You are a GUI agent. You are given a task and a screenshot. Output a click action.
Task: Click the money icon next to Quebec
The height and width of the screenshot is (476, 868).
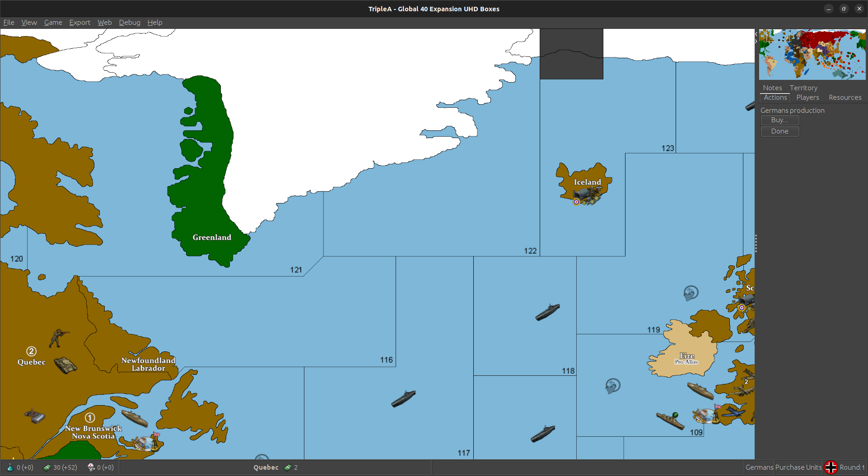(288, 467)
